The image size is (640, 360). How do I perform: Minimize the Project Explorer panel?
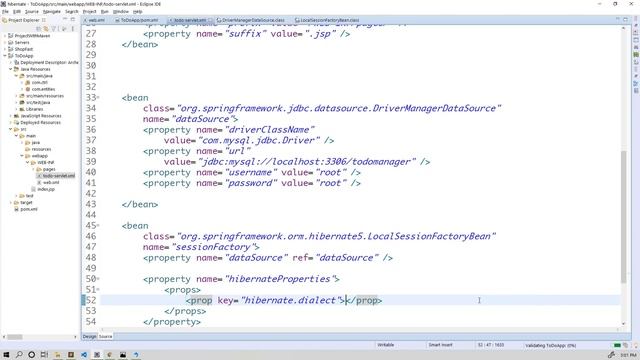(x=64, y=20)
